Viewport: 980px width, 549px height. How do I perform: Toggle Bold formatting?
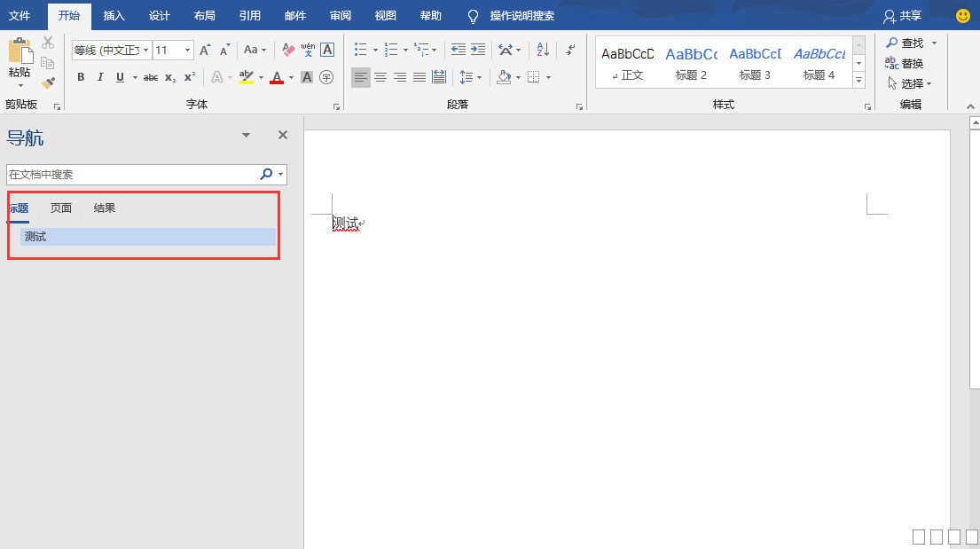pos(81,77)
